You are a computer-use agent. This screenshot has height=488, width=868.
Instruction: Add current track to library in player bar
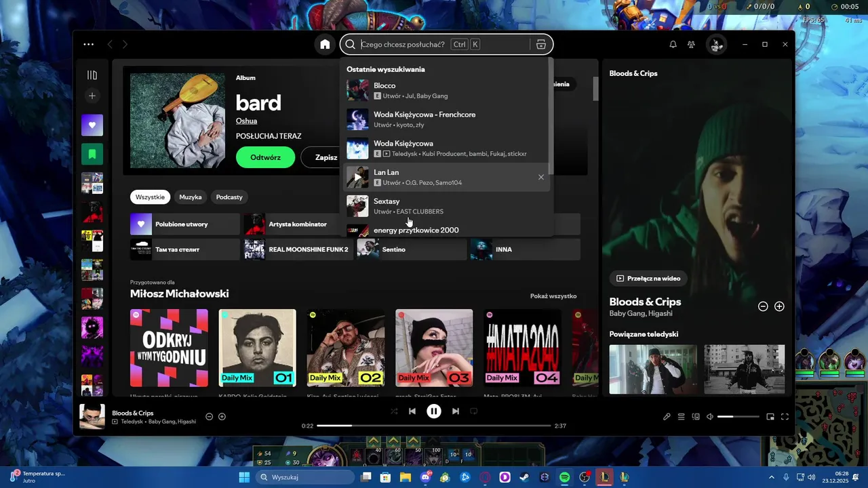pyautogui.click(x=222, y=416)
